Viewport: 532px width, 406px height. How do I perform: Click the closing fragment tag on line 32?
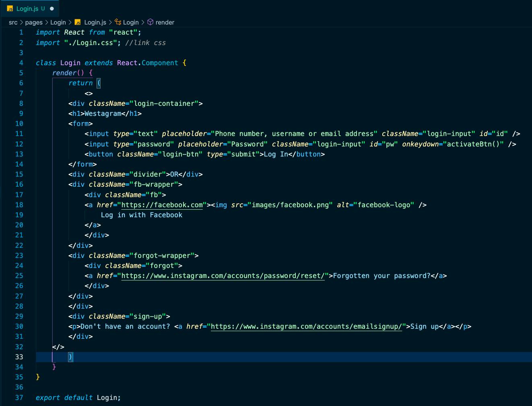point(58,347)
